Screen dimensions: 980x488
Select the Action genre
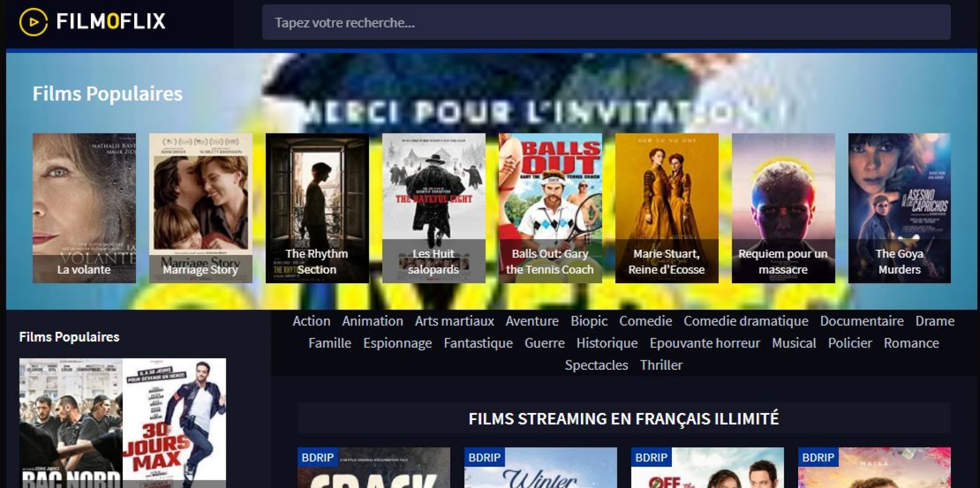[312, 321]
